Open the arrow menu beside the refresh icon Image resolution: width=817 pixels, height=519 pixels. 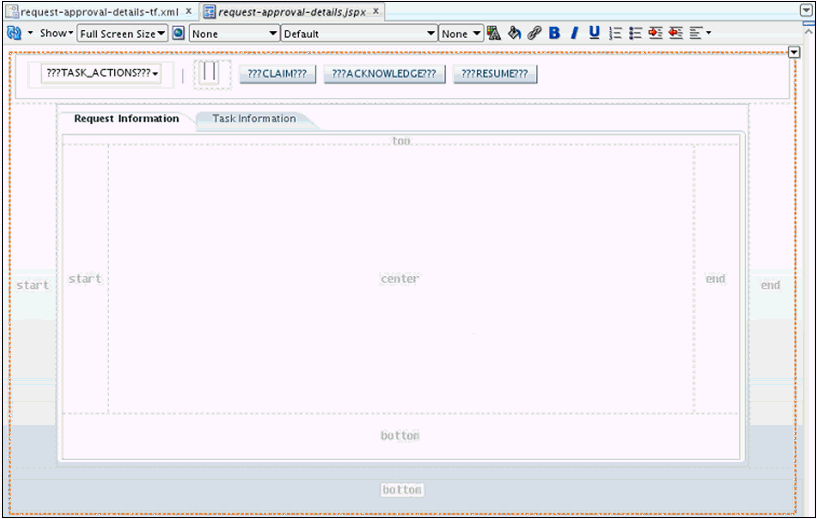point(30,33)
